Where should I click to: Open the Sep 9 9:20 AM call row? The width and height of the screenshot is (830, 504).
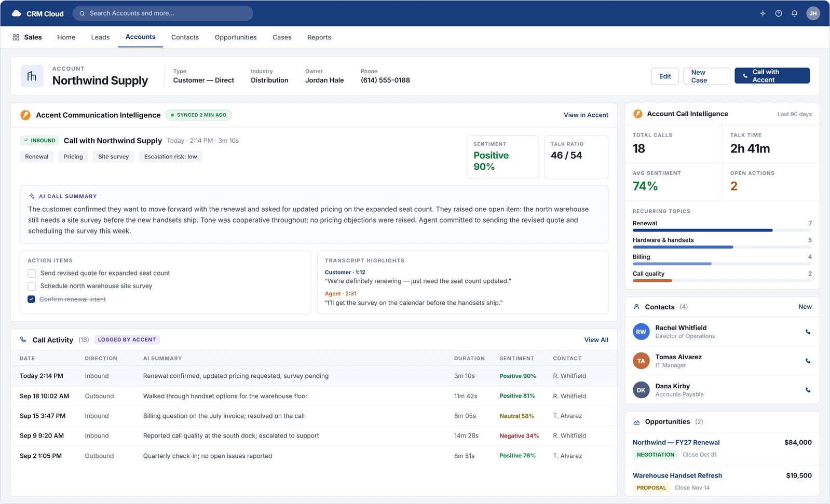click(x=314, y=436)
